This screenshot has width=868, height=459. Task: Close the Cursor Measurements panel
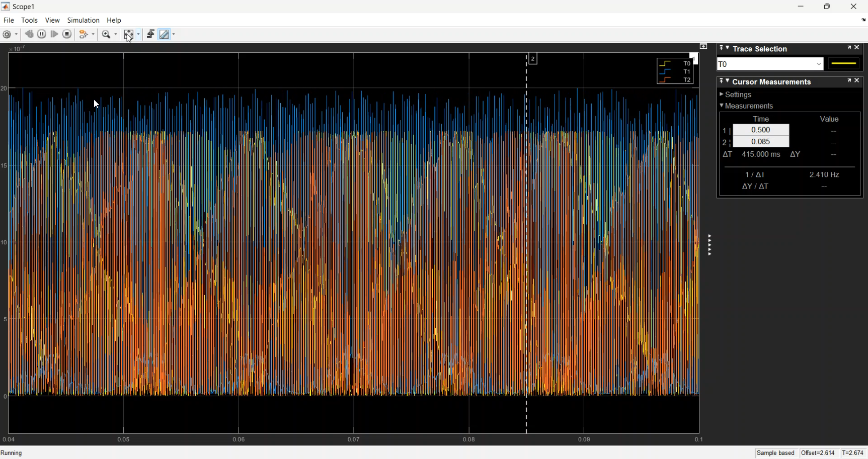click(x=857, y=80)
